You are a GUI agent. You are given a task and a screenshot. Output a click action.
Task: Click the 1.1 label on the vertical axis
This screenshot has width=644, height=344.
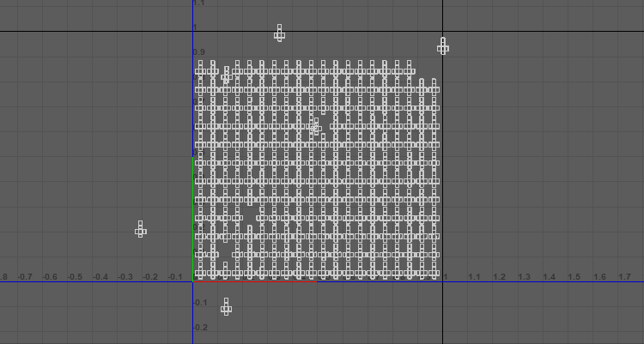(199, 4)
